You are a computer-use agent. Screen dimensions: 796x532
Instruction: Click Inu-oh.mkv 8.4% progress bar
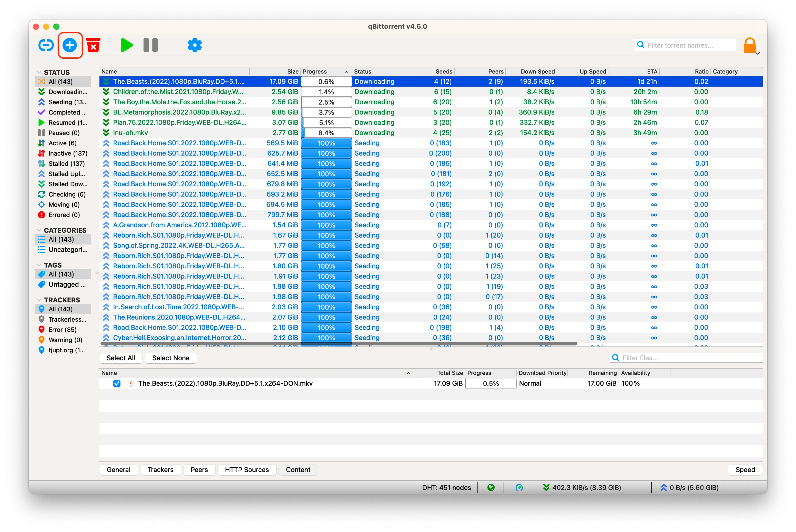(326, 133)
